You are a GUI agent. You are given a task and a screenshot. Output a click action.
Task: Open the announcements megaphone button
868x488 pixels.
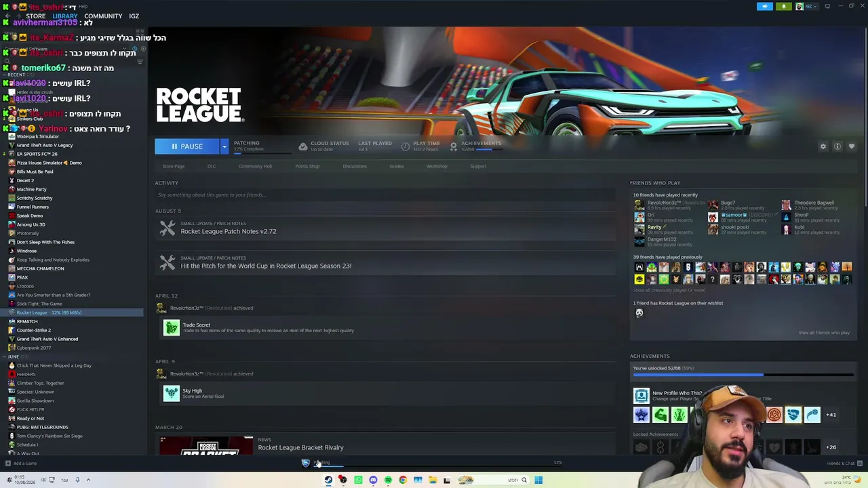click(764, 7)
